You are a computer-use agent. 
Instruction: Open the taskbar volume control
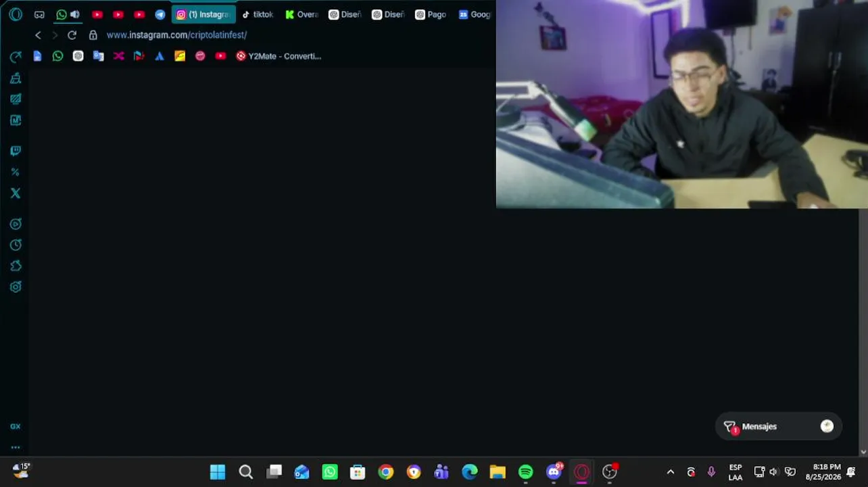pyautogui.click(x=773, y=472)
